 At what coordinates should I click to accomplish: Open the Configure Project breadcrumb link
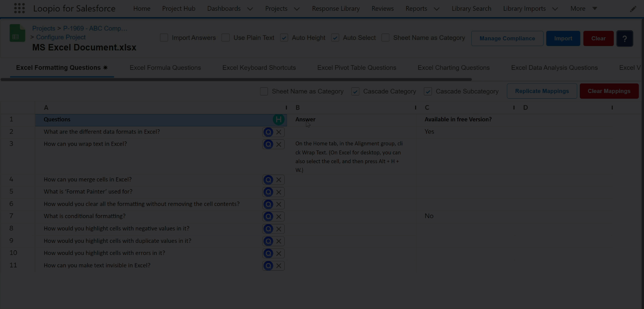point(61,37)
